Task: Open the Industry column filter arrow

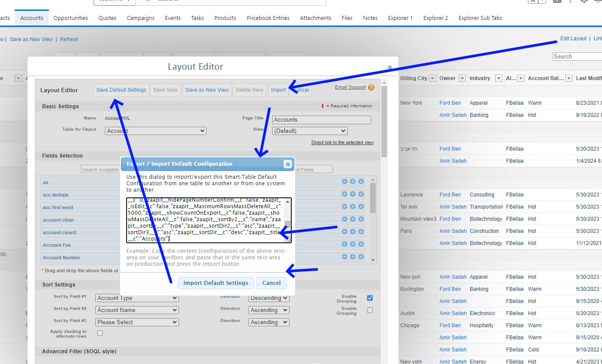Action: [498, 78]
